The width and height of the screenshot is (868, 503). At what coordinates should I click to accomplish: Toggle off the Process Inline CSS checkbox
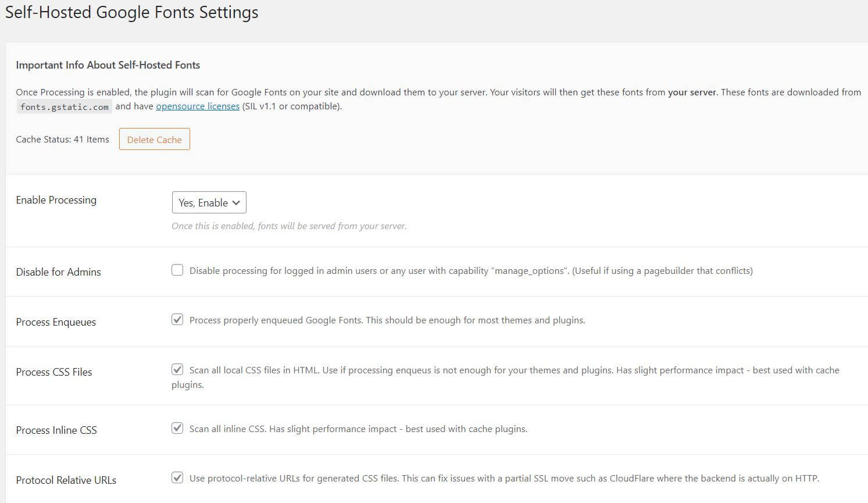coord(177,428)
